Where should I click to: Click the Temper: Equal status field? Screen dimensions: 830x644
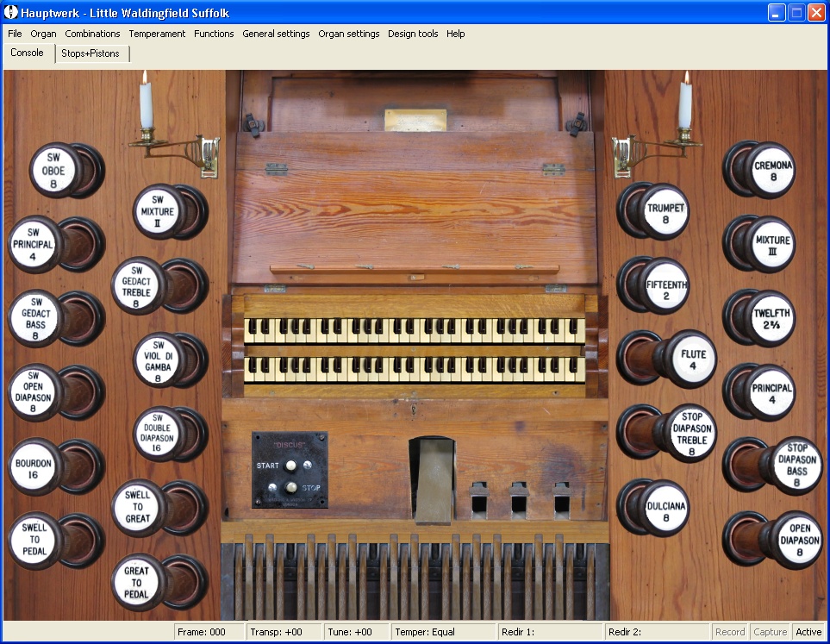click(443, 632)
